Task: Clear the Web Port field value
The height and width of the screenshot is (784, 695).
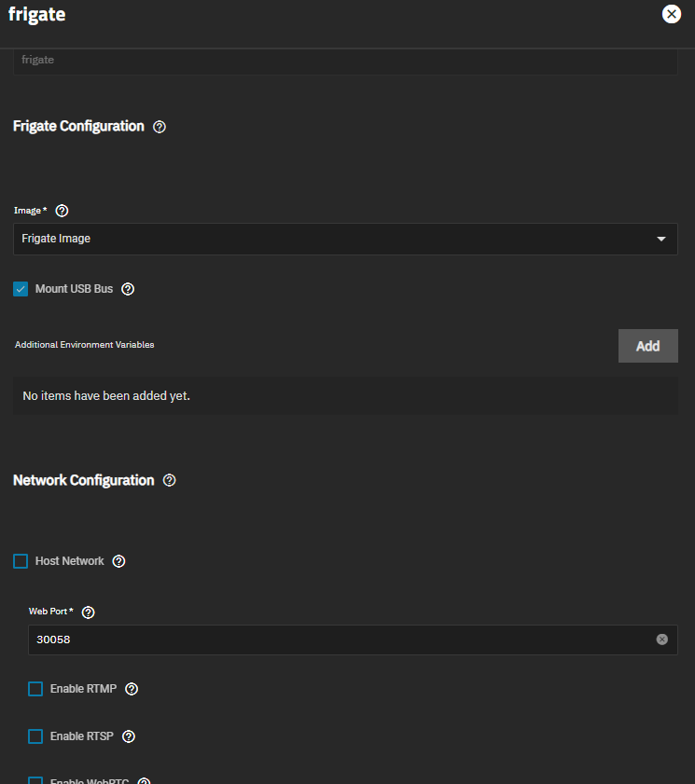Action: point(661,640)
